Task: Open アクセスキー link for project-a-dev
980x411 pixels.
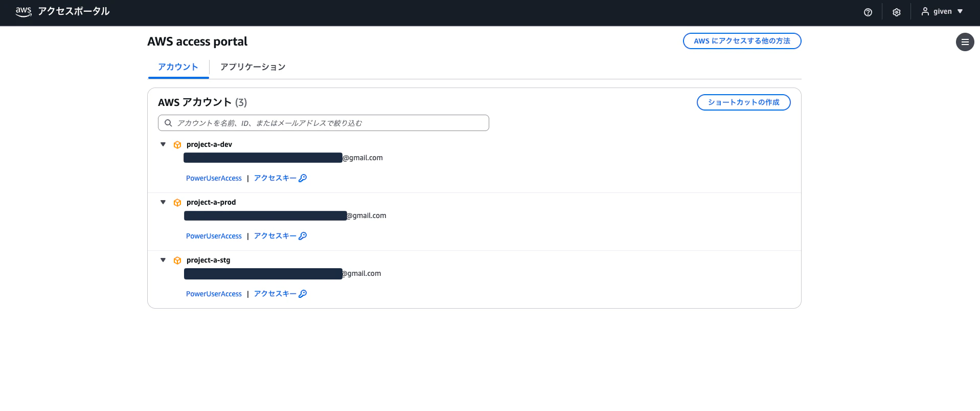Action: (x=280, y=178)
